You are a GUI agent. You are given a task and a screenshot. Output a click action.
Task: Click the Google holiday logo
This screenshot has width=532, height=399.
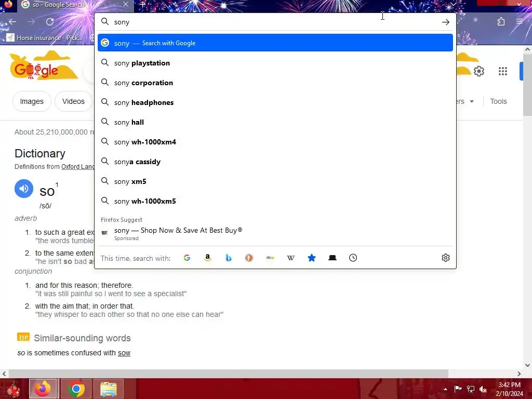[44, 66]
